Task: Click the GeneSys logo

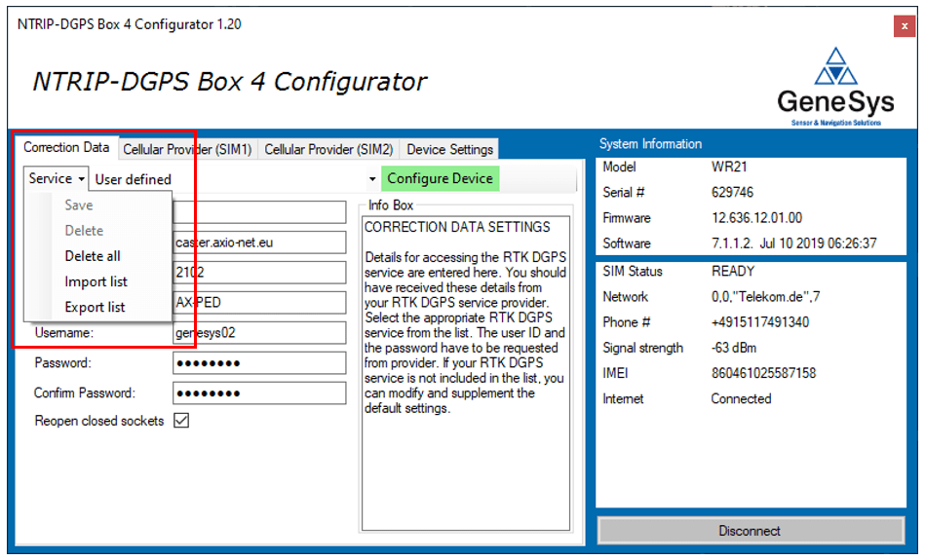Action: [835, 88]
